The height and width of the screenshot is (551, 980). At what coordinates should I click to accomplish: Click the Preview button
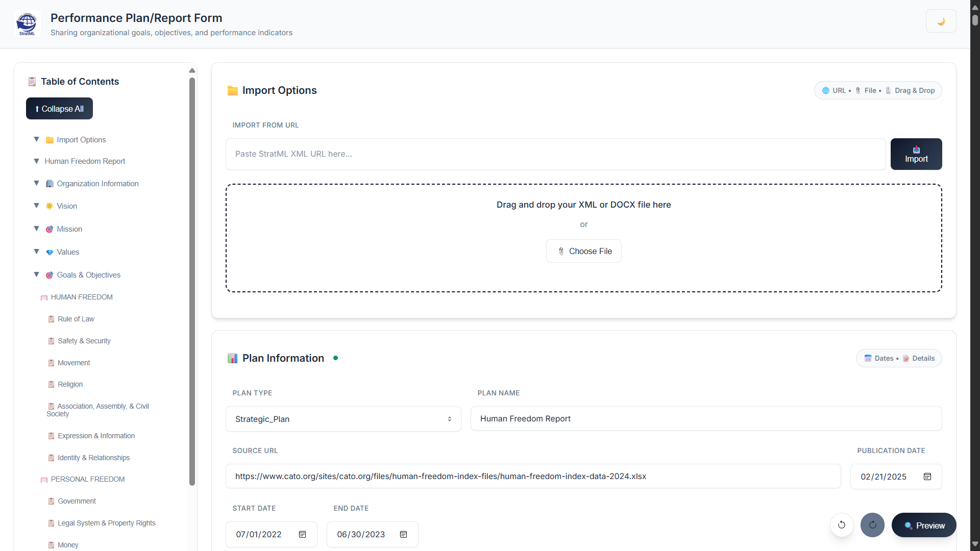(923, 525)
